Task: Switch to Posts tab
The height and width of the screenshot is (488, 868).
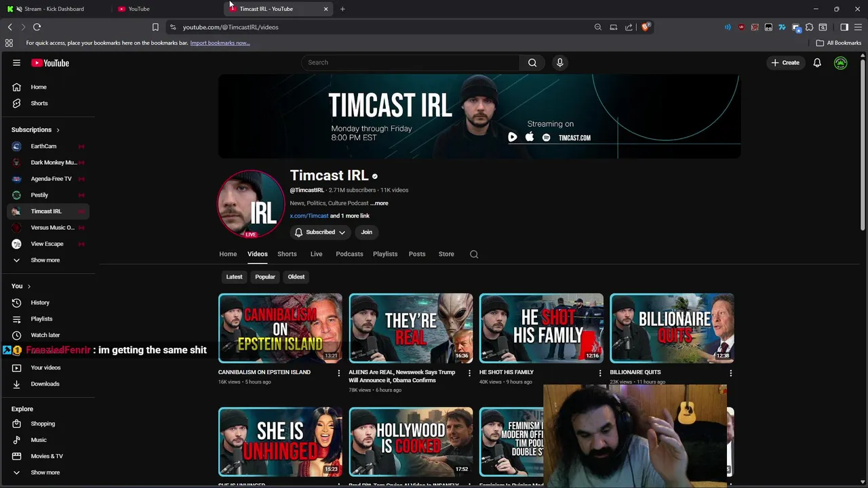Action: 417,254
